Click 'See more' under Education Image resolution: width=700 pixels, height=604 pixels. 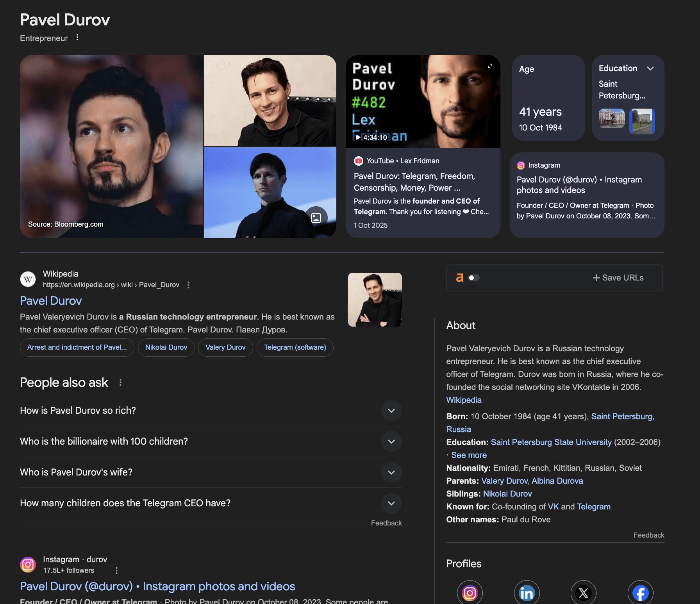click(x=469, y=455)
